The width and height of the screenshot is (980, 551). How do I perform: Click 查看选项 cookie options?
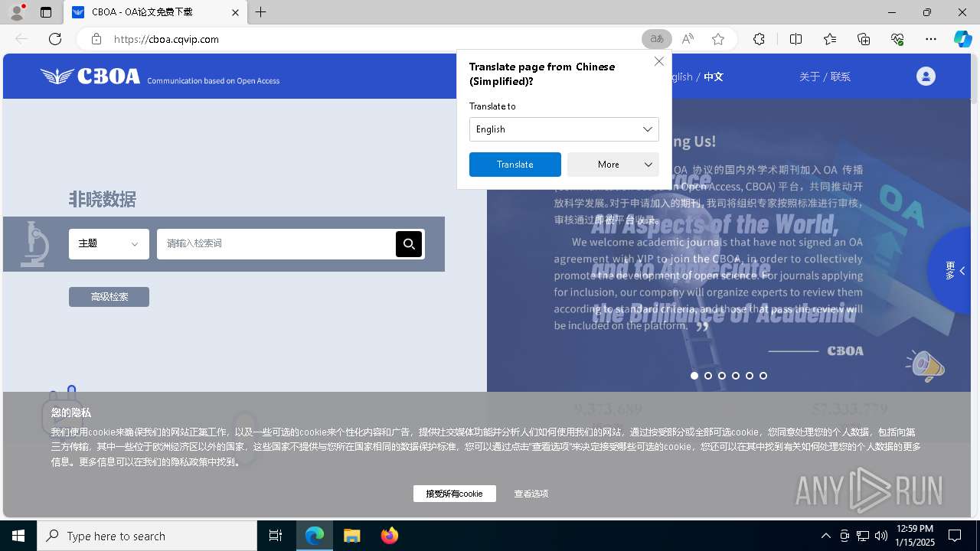coord(531,494)
